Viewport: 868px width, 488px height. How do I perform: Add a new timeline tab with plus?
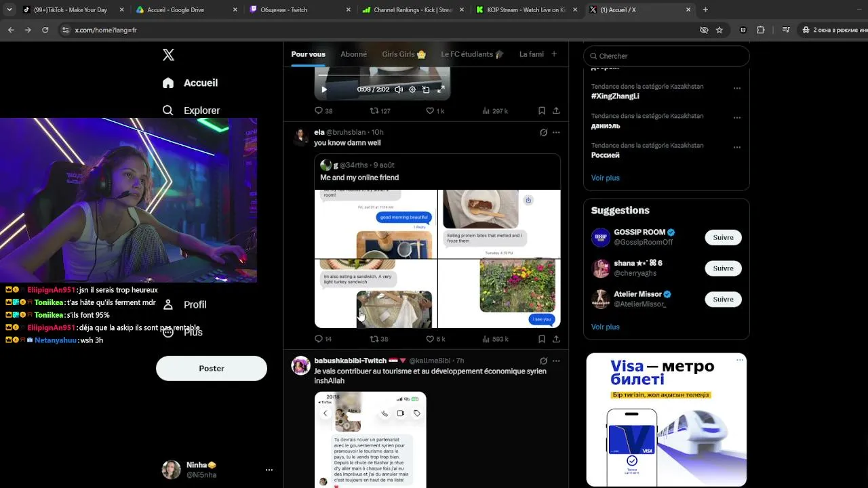pyautogui.click(x=554, y=54)
